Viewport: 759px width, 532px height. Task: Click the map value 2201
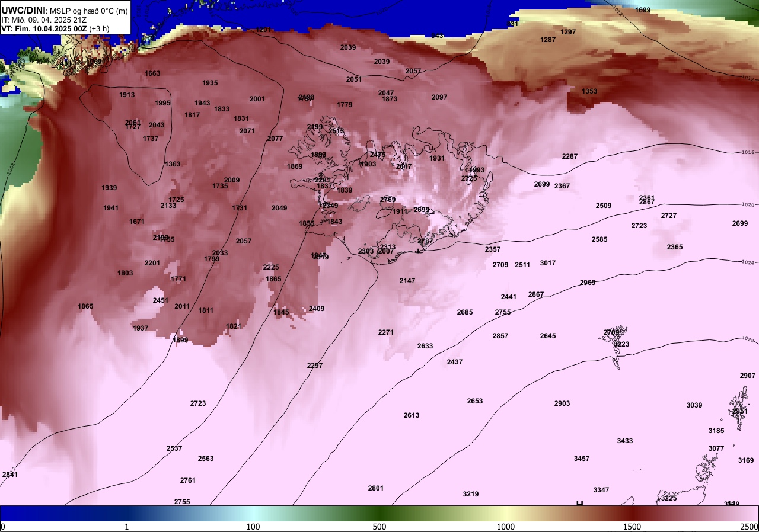pyautogui.click(x=152, y=263)
